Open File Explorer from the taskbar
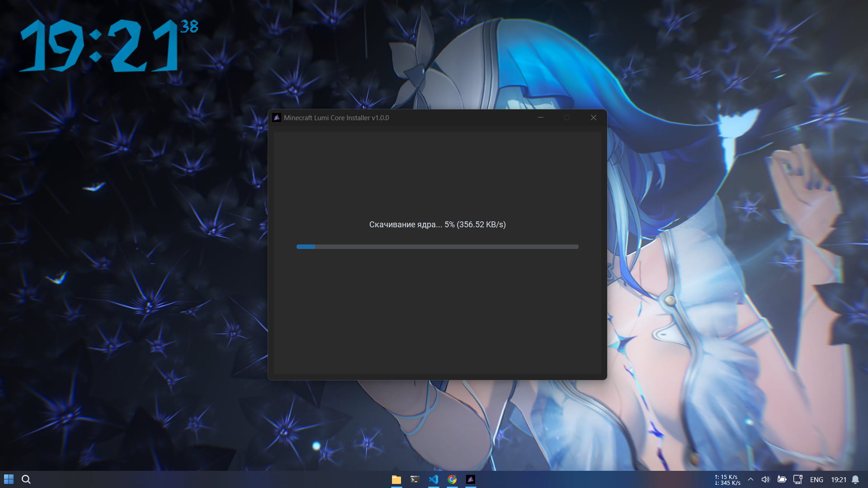 click(396, 479)
